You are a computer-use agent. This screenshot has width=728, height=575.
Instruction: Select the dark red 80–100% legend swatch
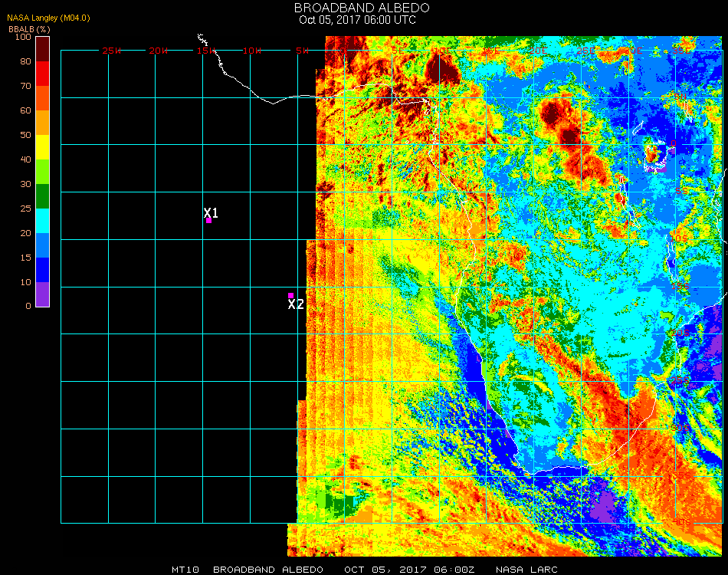(x=43, y=48)
